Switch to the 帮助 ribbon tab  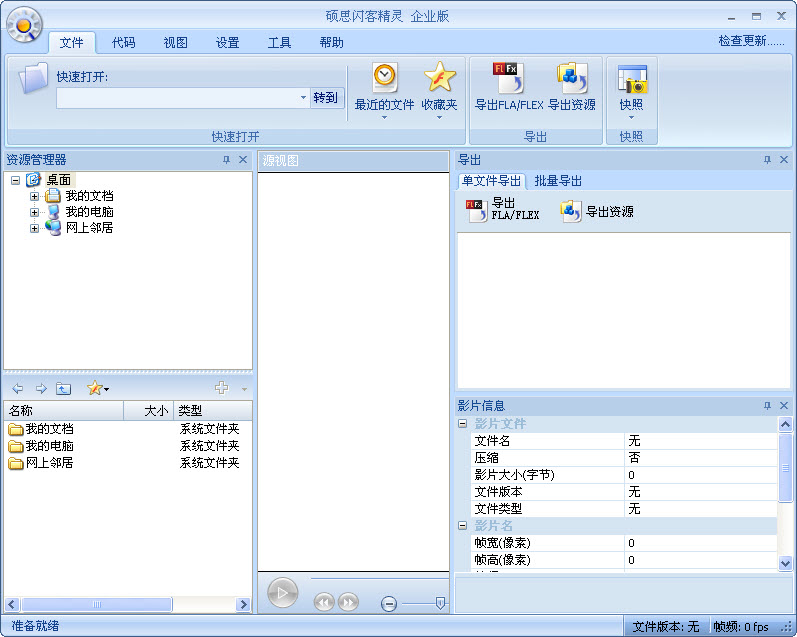click(x=331, y=43)
